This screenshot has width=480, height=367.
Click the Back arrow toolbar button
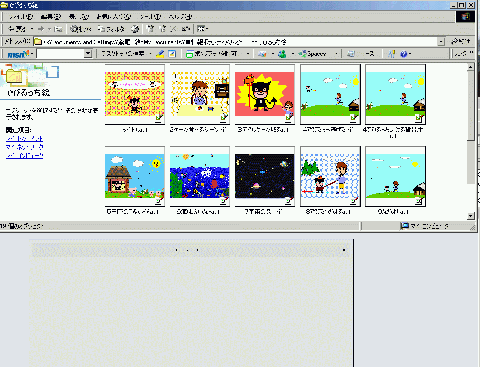17,29
